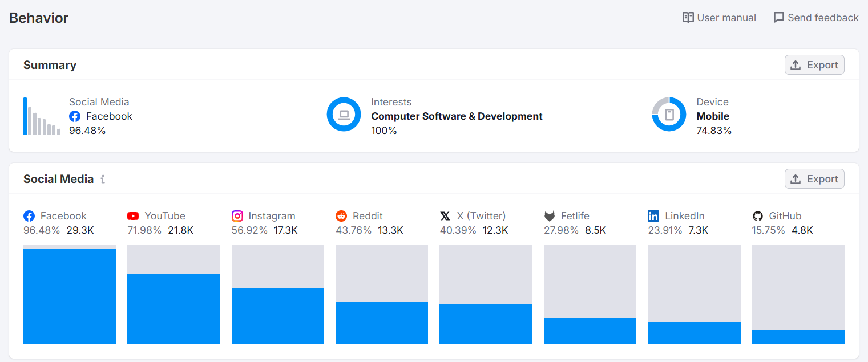This screenshot has width=868, height=362.
Task: Click the 17.3K Instagram count
Action: 286,230
